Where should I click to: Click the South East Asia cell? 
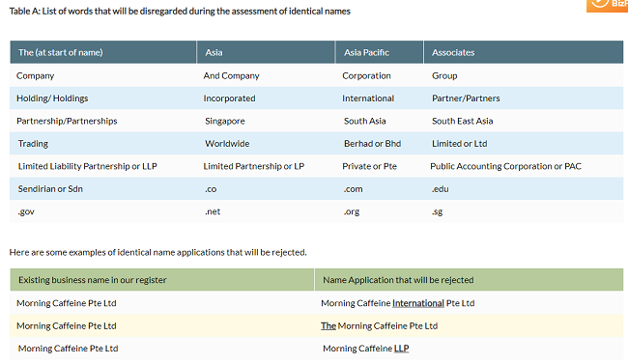(524, 121)
